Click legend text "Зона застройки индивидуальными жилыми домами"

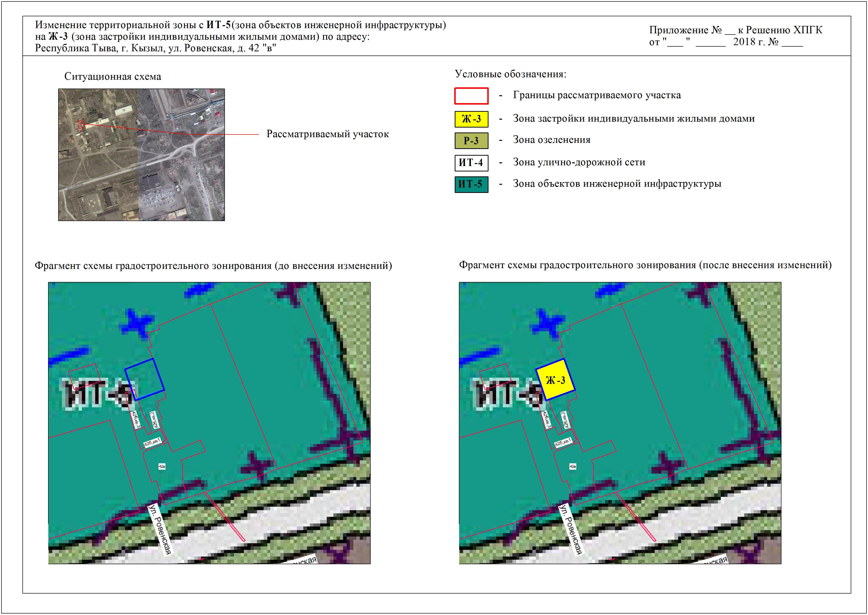click(634, 118)
